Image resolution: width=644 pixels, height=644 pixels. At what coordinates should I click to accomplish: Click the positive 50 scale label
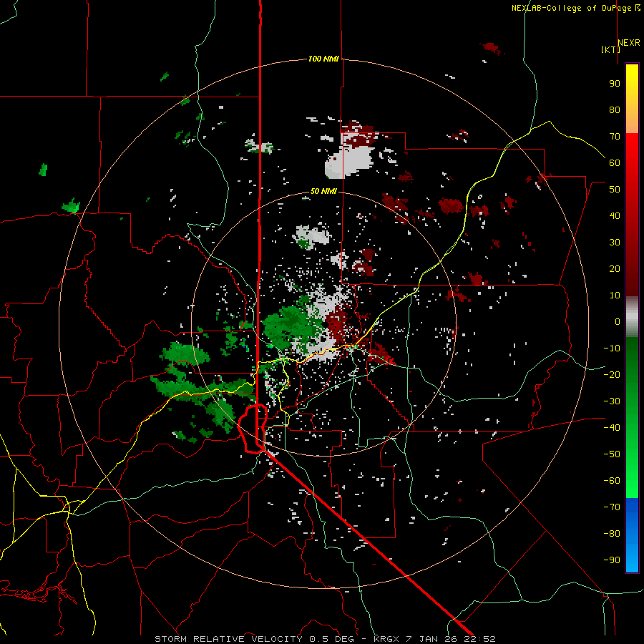point(615,190)
